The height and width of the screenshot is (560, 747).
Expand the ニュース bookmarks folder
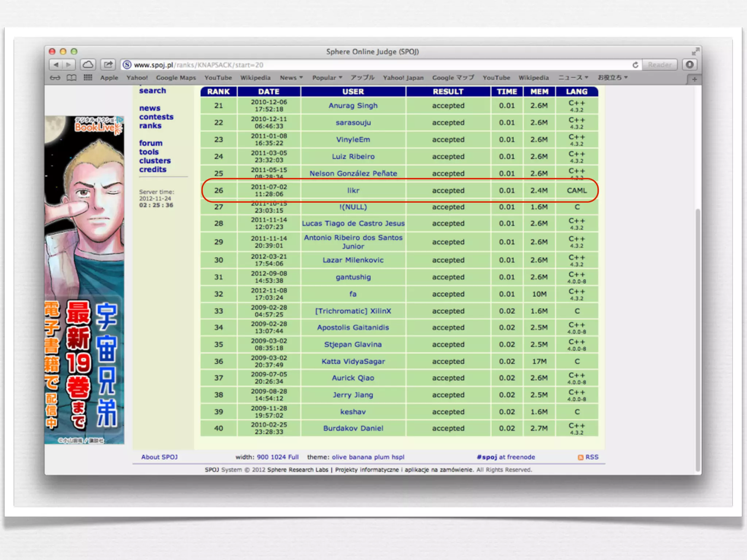click(573, 78)
